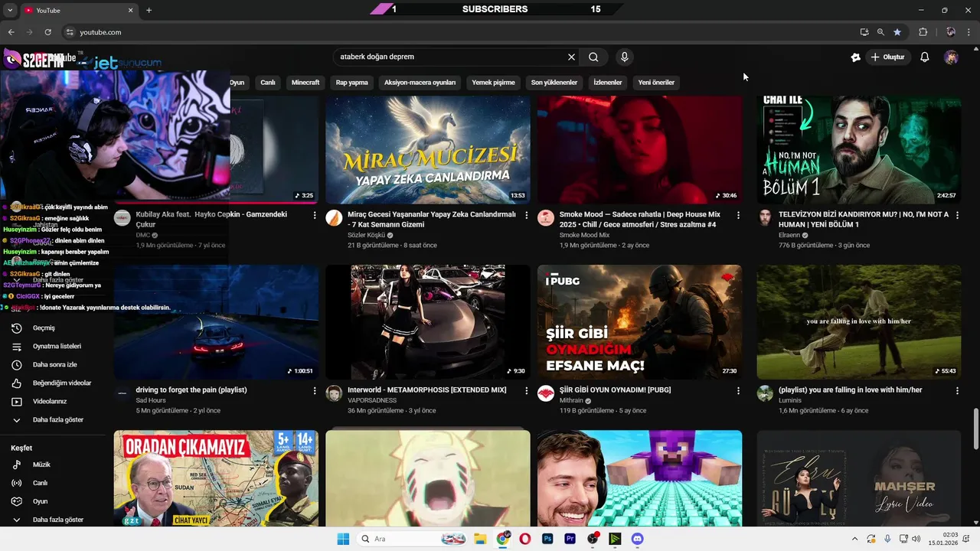The width and height of the screenshot is (980, 551).
Task: Open the VAPORSADNESS channel link
Action: 372,400
